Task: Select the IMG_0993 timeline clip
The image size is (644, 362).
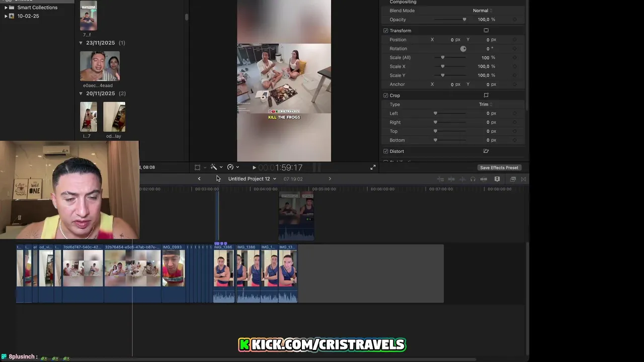Action: click(173, 274)
